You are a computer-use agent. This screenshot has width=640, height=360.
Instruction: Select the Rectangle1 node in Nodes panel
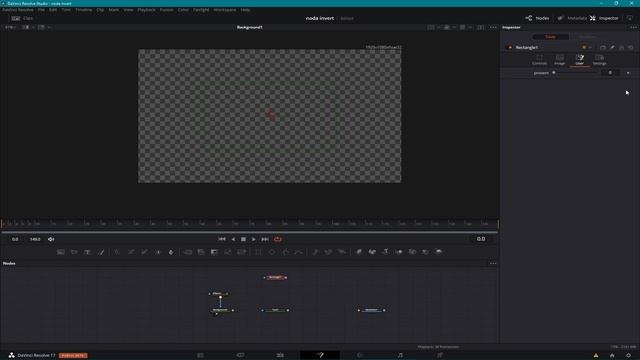coord(275,278)
